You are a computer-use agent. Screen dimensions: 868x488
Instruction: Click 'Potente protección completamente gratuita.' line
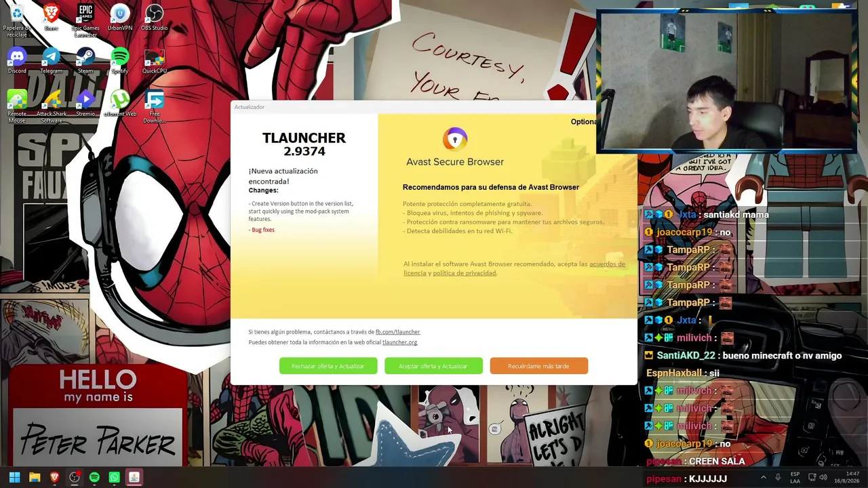pyautogui.click(x=467, y=204)
